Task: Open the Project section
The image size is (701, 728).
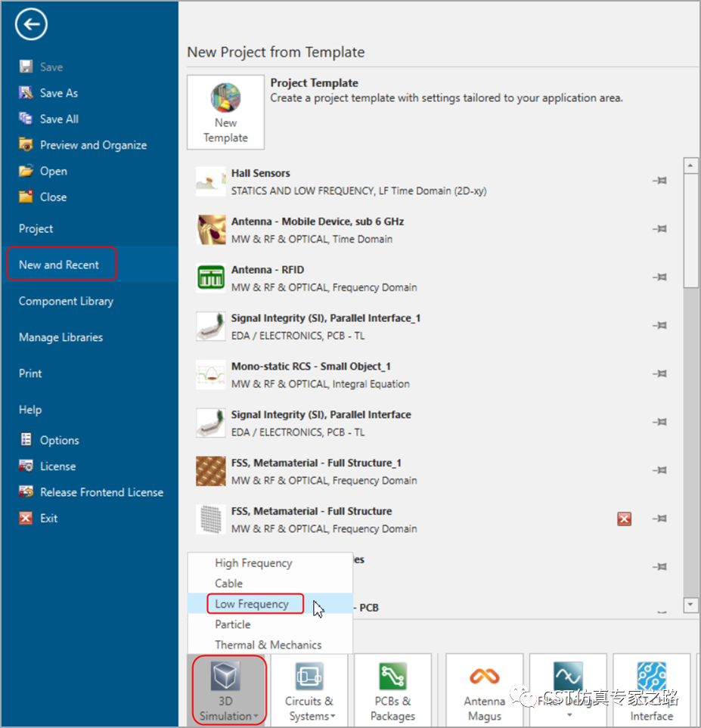Action: (36, 229)
